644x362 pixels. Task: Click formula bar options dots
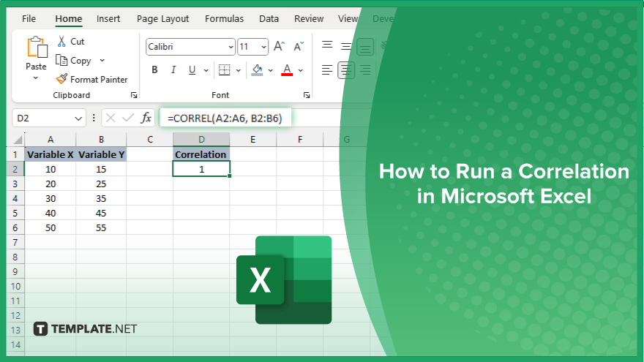pyautogui.click(x=94, y=118)
